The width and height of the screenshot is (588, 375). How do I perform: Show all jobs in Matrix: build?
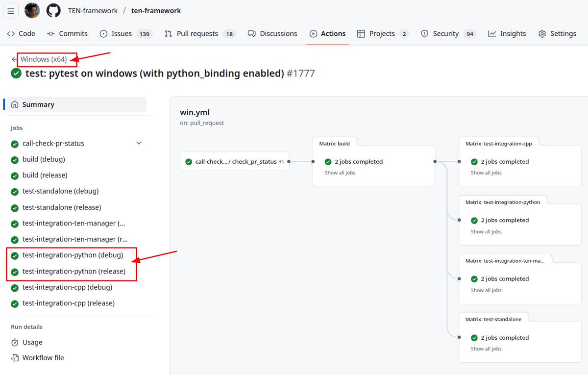click(x=340, y=173)
